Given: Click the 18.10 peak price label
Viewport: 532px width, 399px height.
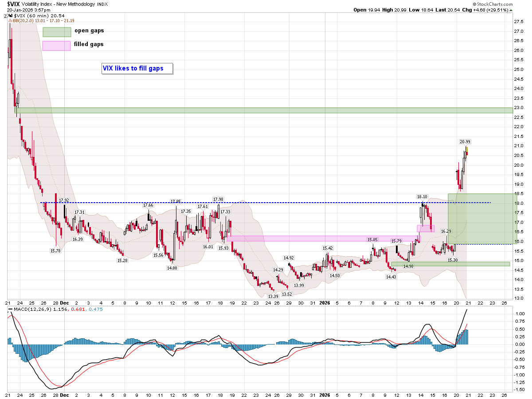Looking at the screenshot, I should [x=422, y=196].
